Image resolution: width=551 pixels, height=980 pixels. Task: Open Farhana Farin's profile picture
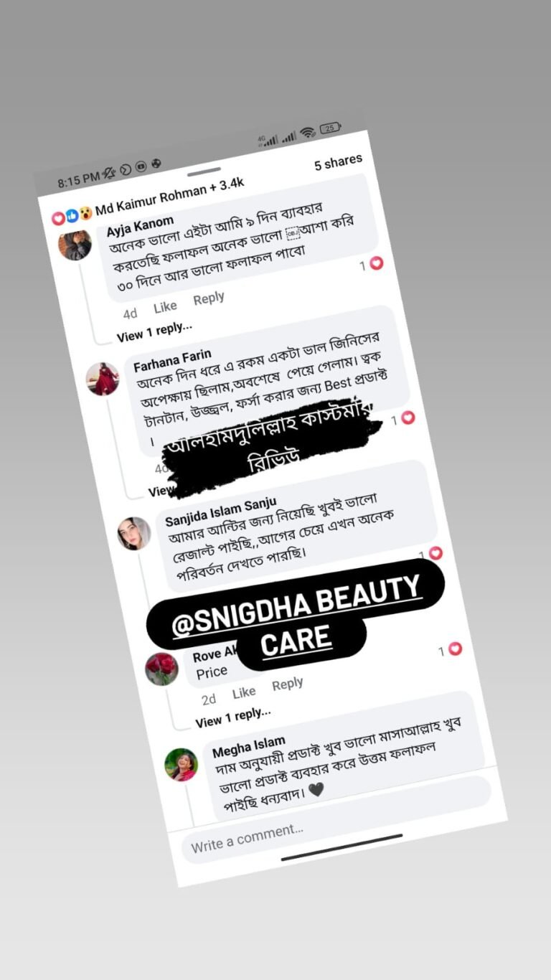[x=103, y=379]
